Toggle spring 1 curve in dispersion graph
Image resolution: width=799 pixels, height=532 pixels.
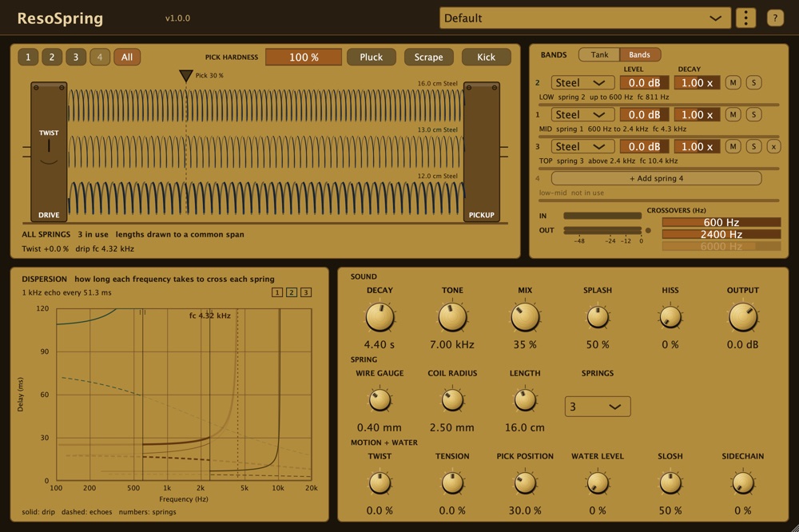pos(277,292)
